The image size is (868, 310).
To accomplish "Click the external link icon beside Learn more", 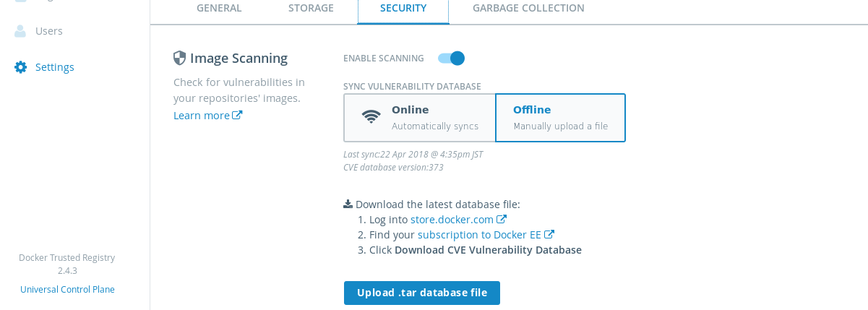I will tap(237, 116).
